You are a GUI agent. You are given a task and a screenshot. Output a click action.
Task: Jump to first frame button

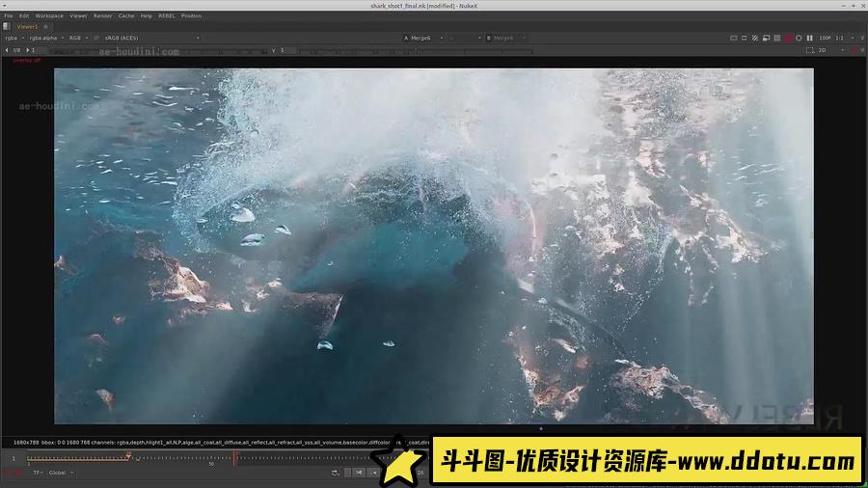coord(360,473)
